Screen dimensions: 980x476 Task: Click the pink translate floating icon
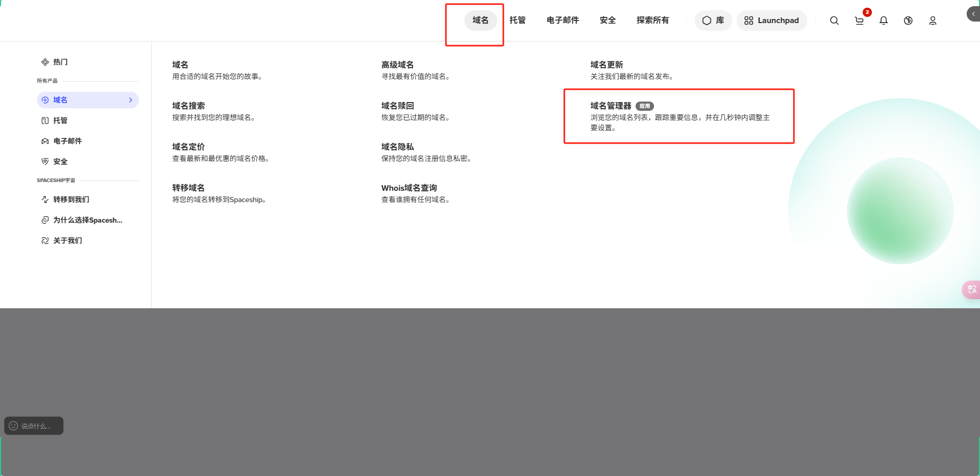point(971,289)
